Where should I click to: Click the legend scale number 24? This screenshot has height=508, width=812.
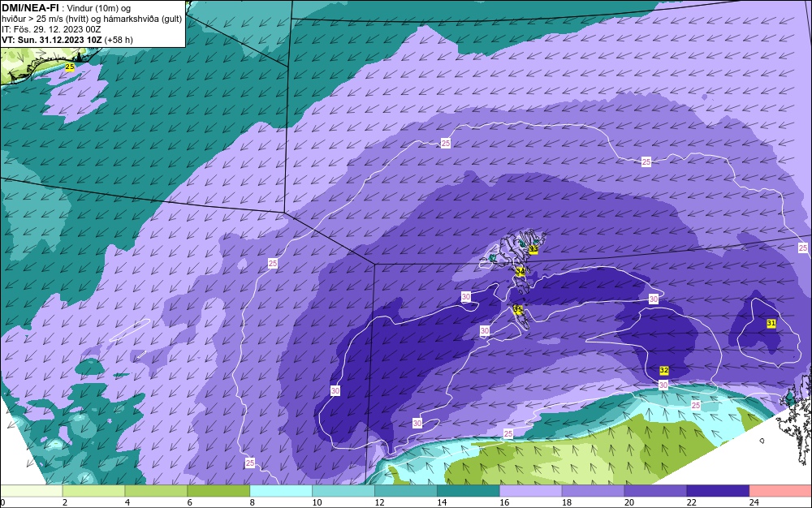754,502
